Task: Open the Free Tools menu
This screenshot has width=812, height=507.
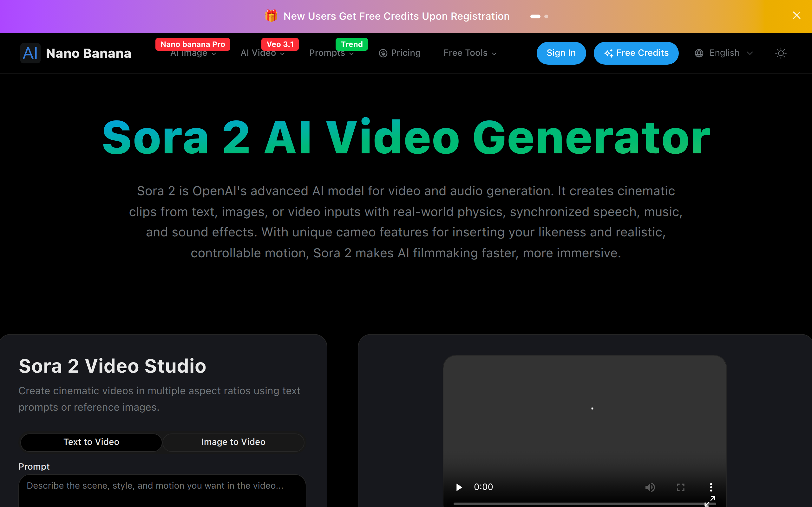Action: [x=470, y=53]
